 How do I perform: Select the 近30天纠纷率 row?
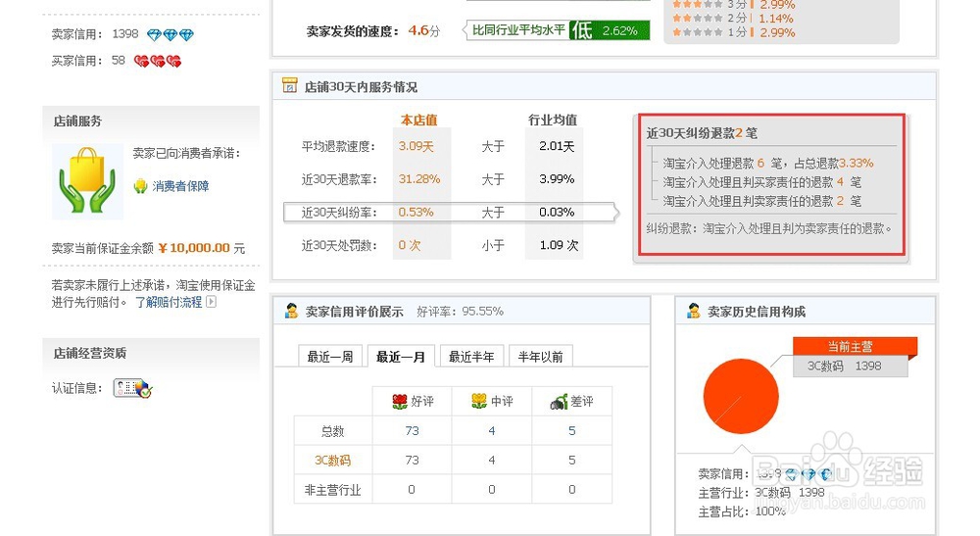pos(451,213)
